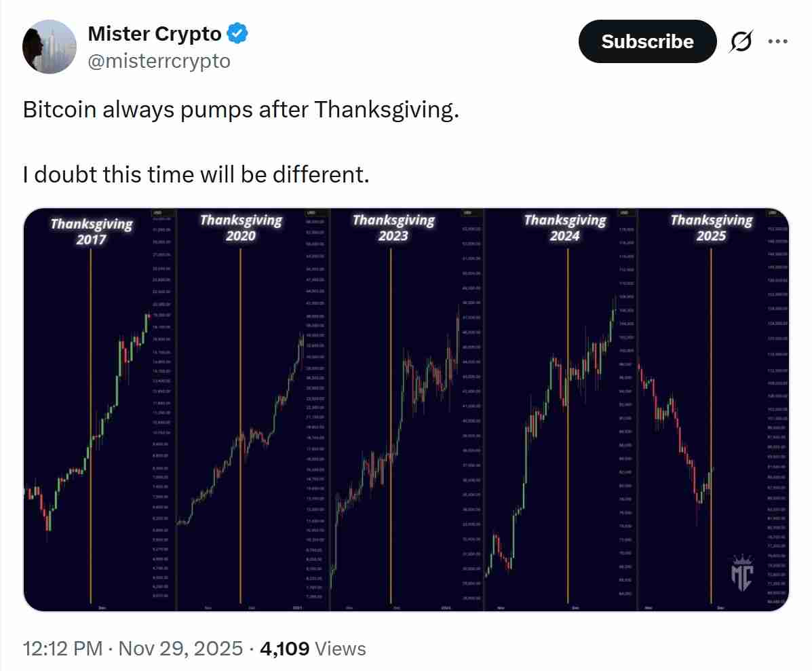812x671 pixels.
Task: Click the orange Thanksgiving 2017 vertical line
Action: [x=90, y=407]
